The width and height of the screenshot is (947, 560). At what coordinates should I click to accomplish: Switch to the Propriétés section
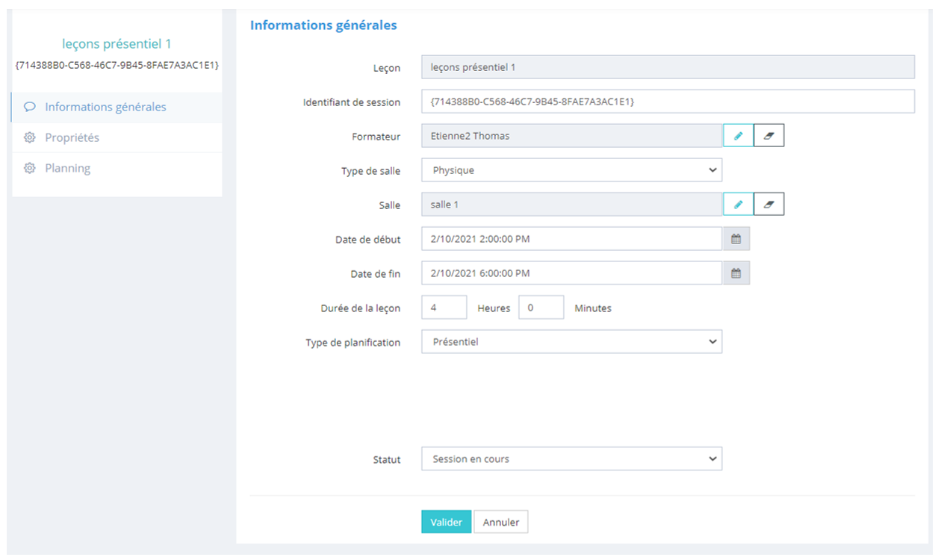pyautogui.click(x=72, y=137)
